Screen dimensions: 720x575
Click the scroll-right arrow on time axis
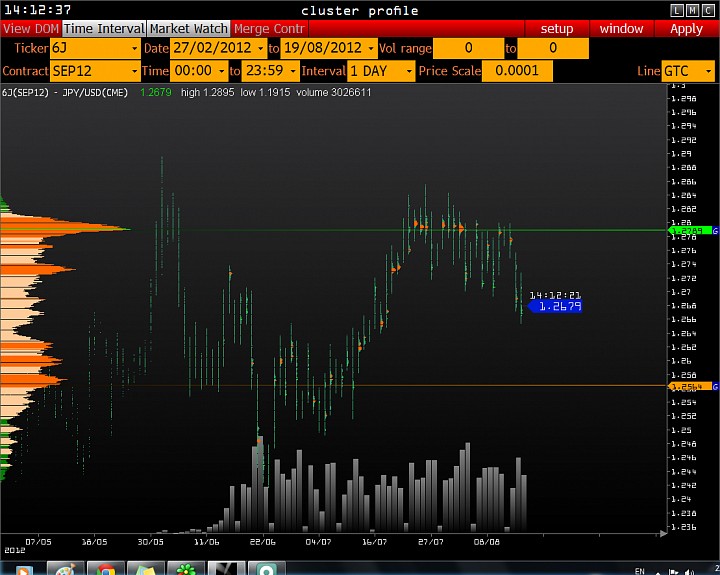coord(663,534)
